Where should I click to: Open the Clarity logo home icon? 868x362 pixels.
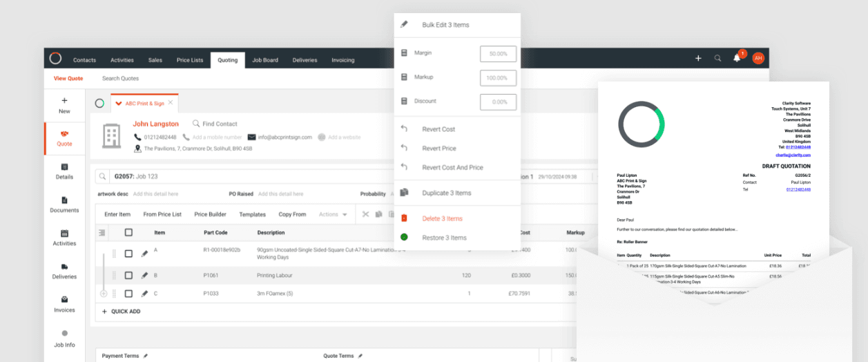coord(55,59)
